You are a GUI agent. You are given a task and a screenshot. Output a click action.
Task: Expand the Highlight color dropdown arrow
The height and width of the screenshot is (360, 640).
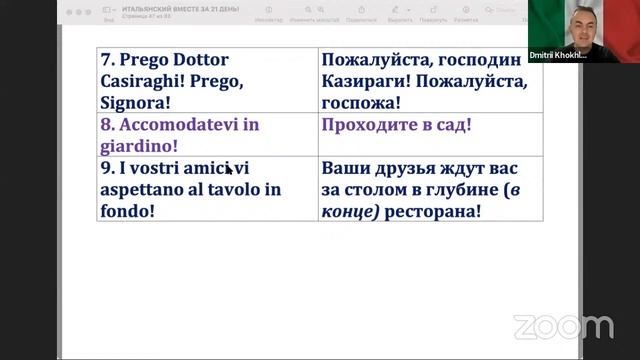(x=409, y=10)
